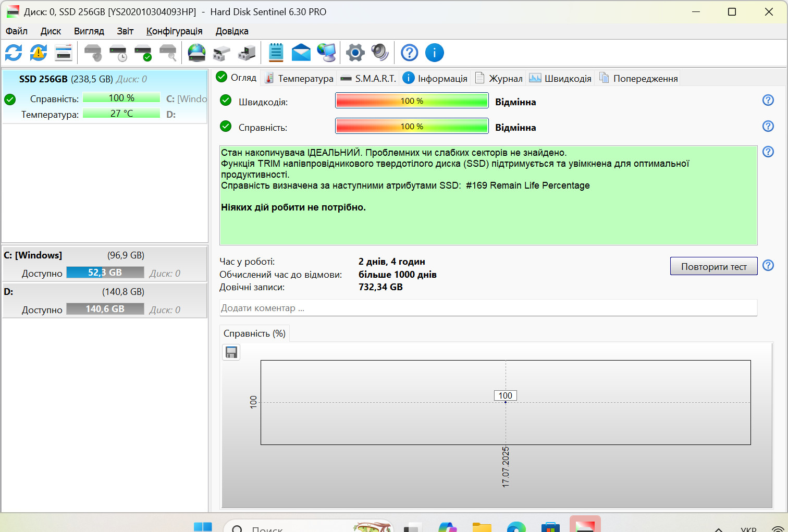Switch to the S.M.A.R.T. tab
788x532 pixels.
368,79
